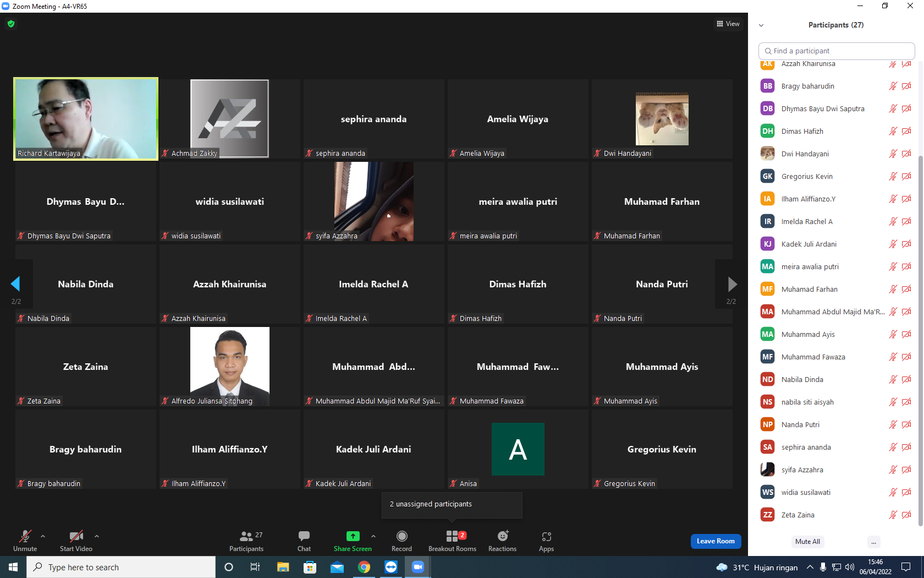The width and height of the screenshot is (924, 578).
Task: Expand audio options arrow beside Unmute
Action: (43, 536)
